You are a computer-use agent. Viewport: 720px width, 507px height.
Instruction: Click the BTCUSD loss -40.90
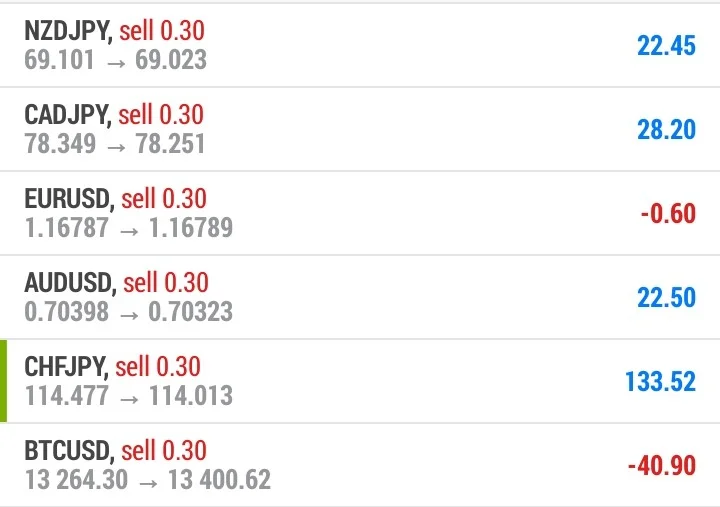tap(662, 466)
